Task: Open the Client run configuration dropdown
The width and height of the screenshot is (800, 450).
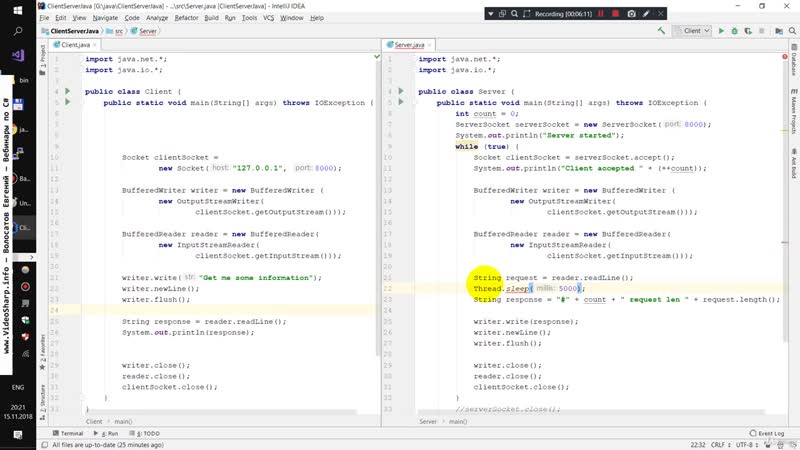Action: coord(692,31)
